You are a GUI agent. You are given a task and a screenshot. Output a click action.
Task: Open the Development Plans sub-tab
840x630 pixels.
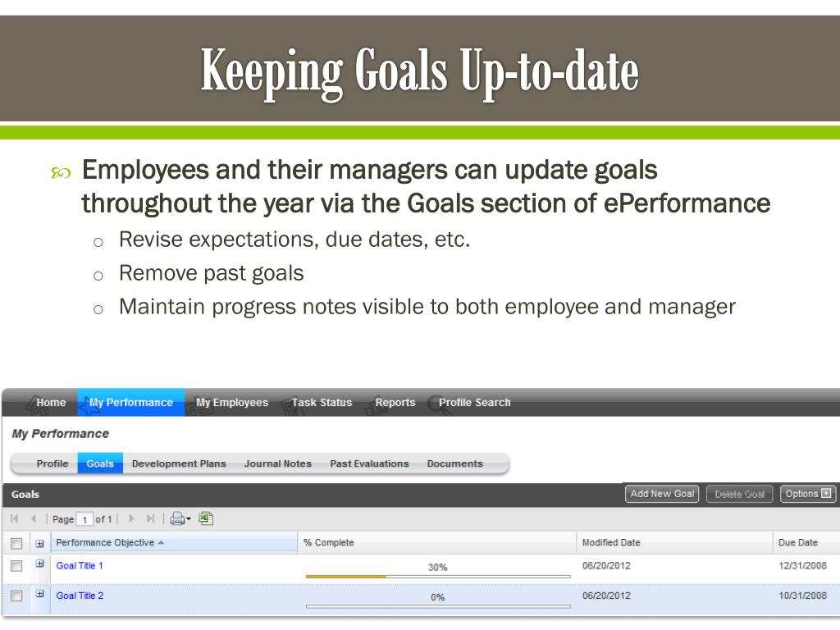coord(179,464)
